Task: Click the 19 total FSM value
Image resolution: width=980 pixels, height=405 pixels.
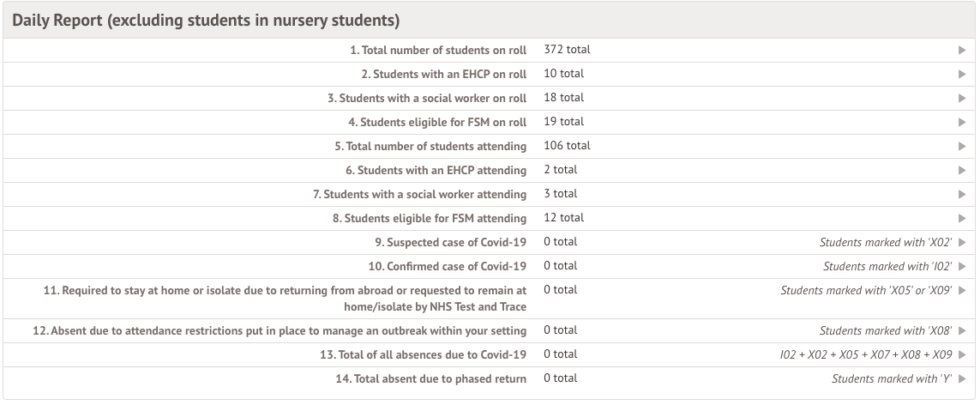Action: click(x=563, y=122)
